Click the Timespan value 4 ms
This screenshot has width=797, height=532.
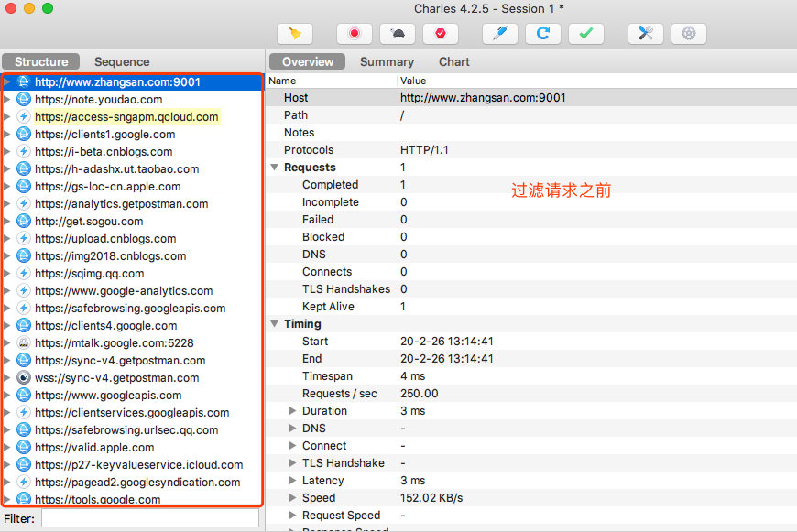point(413,376)
